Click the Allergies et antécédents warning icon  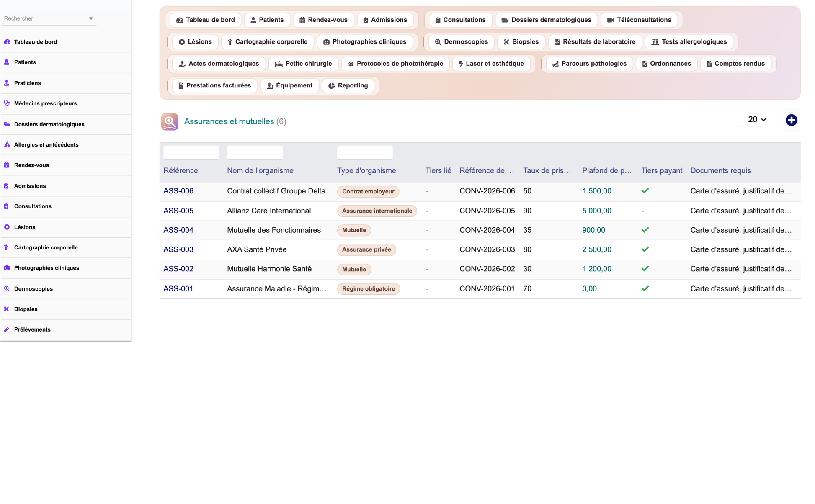tap(7, 145)
